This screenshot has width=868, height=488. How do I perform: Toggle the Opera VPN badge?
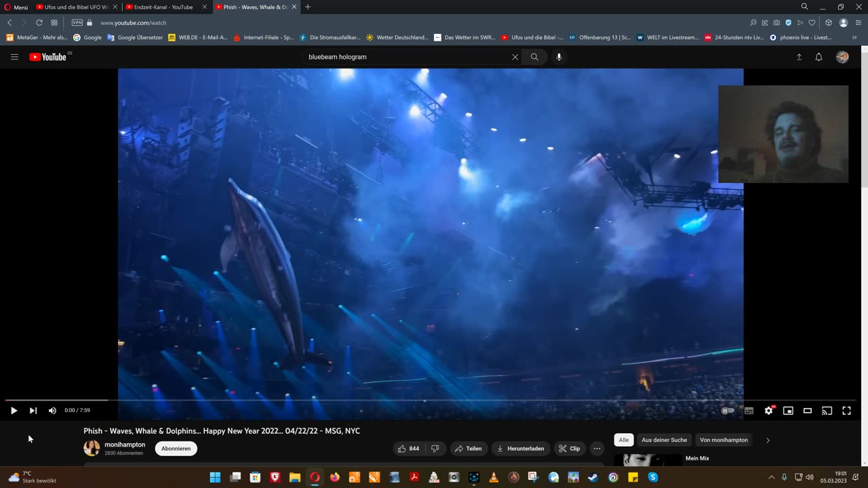(x=77, y=22)
